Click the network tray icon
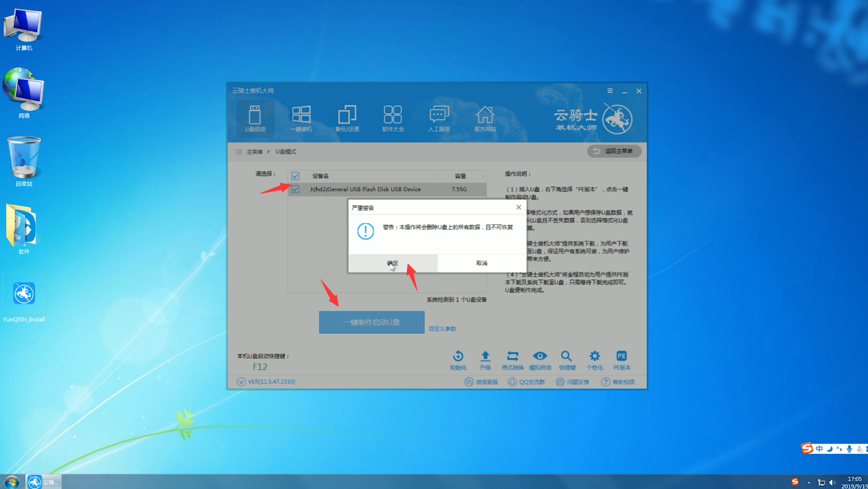This screenshot has width=868, height=489. (x=821, y=482)
